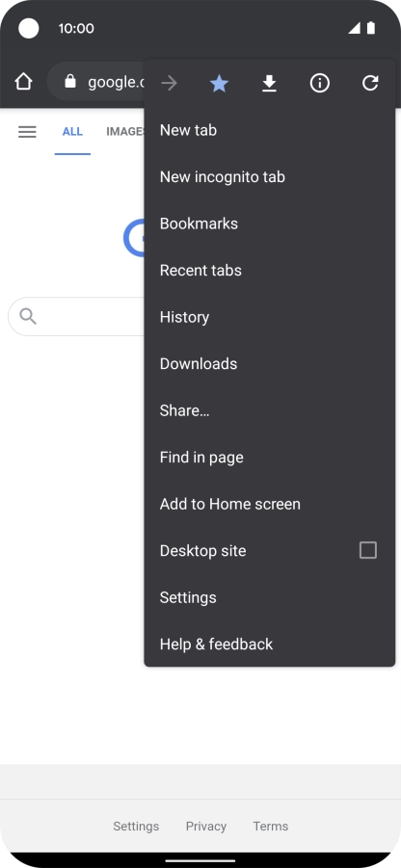Viewport: 401px width, 868px height.
Task: Click the Privacy link in the footer
Action: (206, 826)
